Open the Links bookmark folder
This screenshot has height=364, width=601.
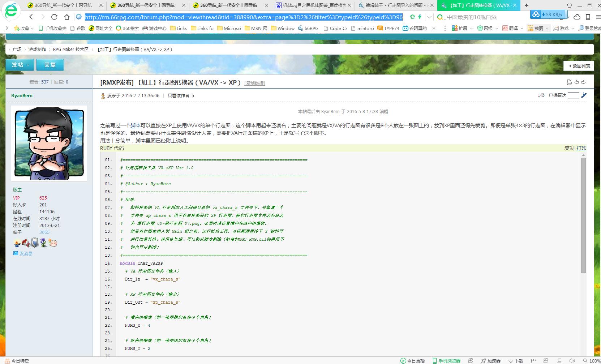(179, 28)
